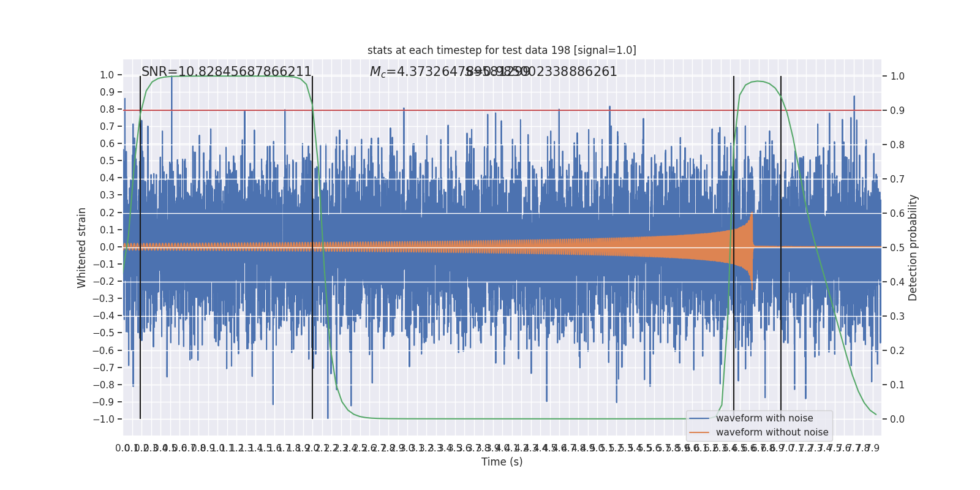Select the SNR=10.82845687866211 annotation
Viewport: 980px width, 490px height.
point(227,72)
